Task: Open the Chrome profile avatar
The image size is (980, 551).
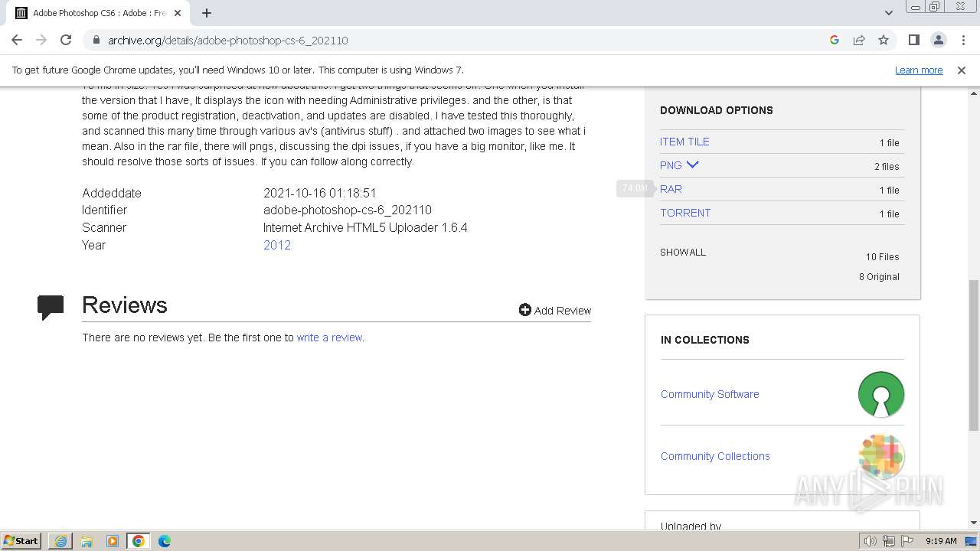Action: pyautogui.click(x=938, y=40)
